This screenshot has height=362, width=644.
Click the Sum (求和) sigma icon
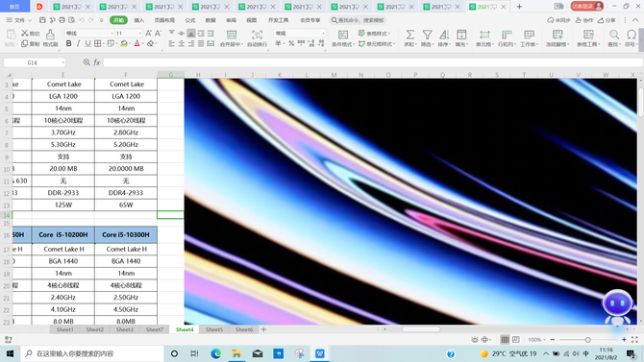(x=409, y=35)
